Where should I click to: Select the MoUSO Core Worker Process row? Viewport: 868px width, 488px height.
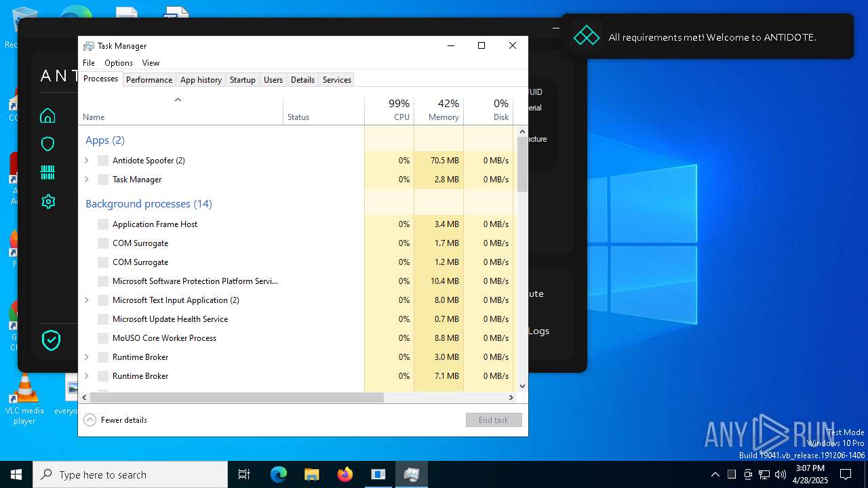click(296, 338)
